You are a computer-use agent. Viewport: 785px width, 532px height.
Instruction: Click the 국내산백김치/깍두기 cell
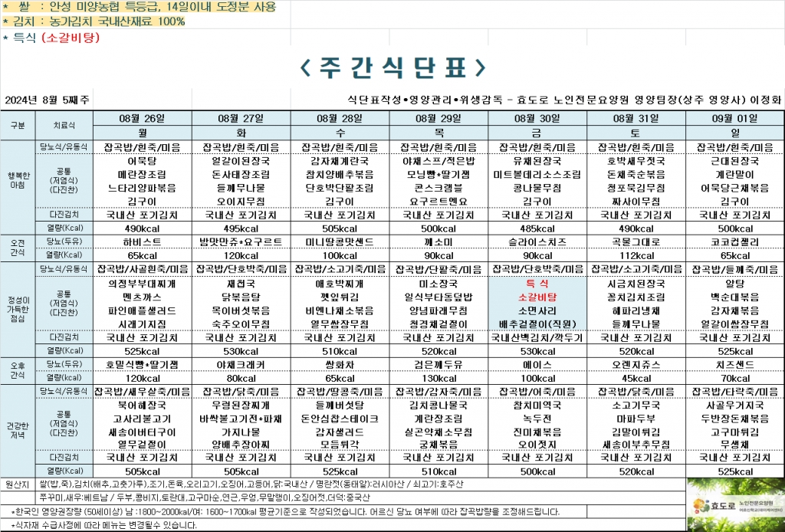click(x=537, y=337)
